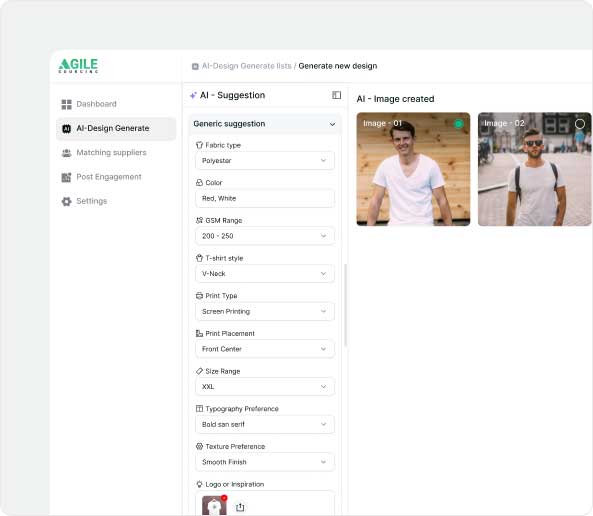The image size is (593, 516).
Task: Click the AI-Design Generate lists breadcrumb link
Action: (247, 66)
